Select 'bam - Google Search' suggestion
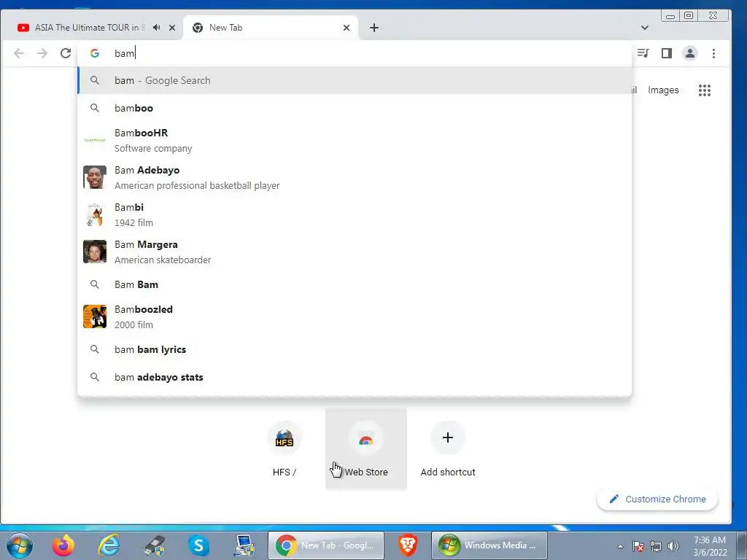 [355, 80]
